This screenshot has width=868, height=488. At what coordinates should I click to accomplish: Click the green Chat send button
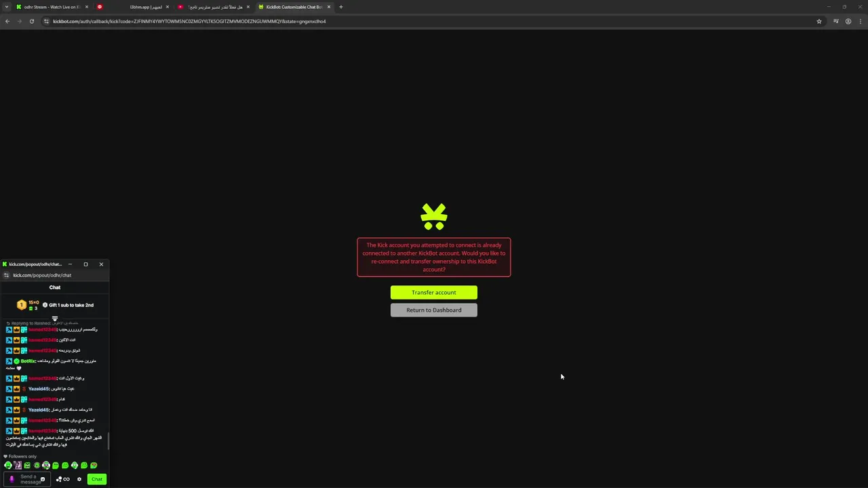point(97,479)
